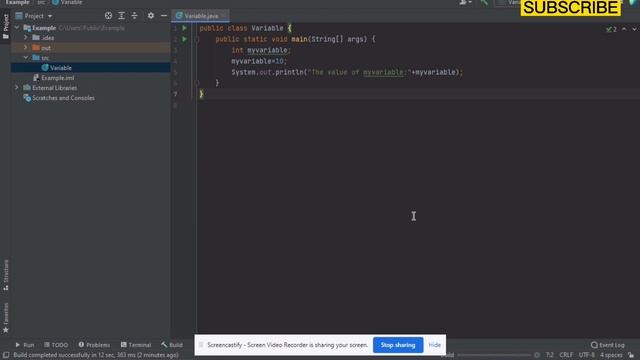Open the Terminal tool window
This screenshot has height=360, width=640.
tap(136, 345)
